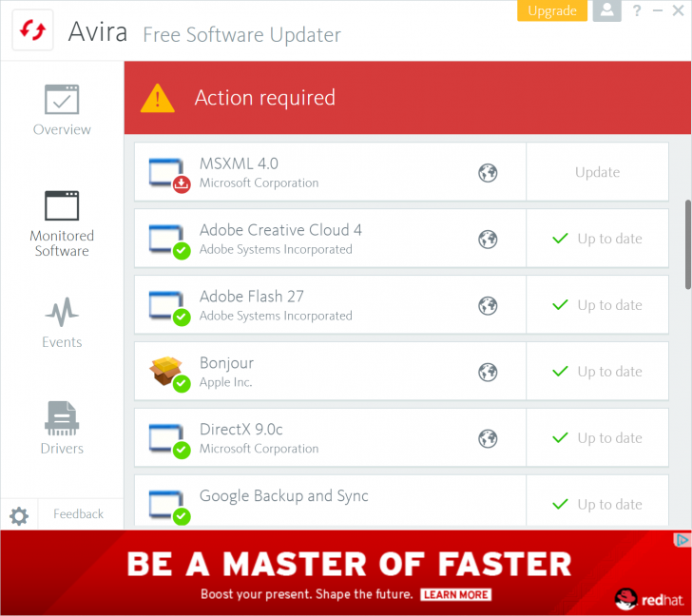
Task: Click the globe icon for Adobe Flash 27
Action: (488, 305)
